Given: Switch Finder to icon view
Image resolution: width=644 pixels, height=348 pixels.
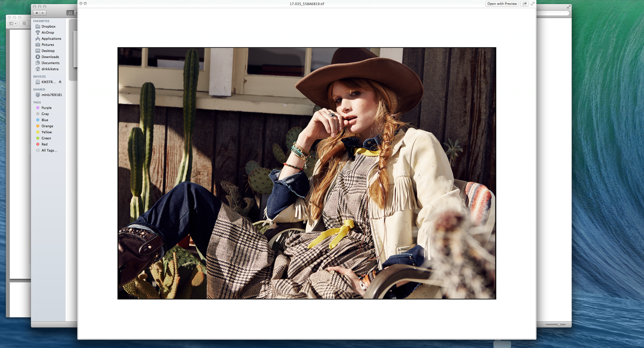Looking at the screenshot, I should [70, 13].
